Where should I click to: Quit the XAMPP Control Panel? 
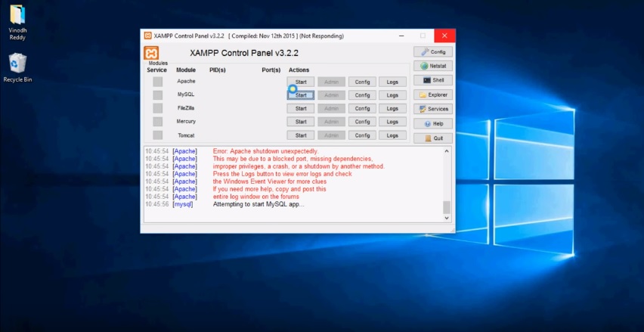point(433,138)
